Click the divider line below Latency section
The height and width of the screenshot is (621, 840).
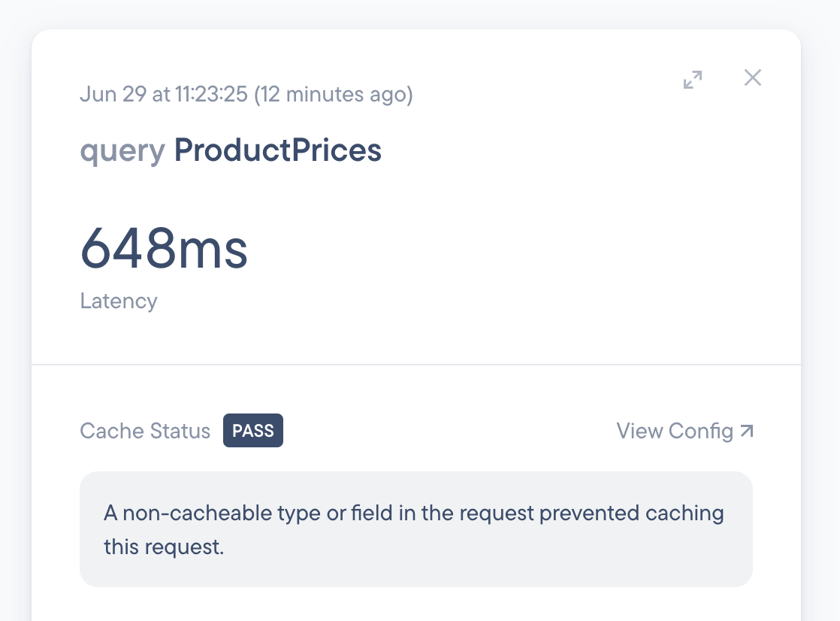click(x=415, y=365)
